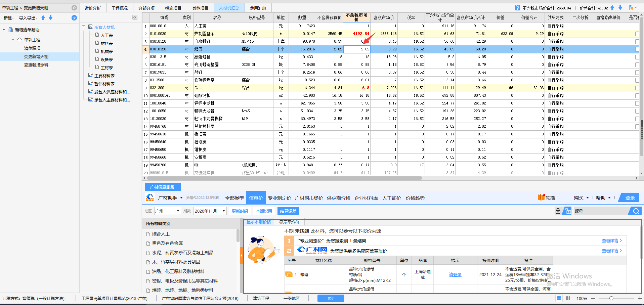Screen dimensions: 644x305
Task: Check the checkbox on the 螺母 row
Action: pos(637,49)
